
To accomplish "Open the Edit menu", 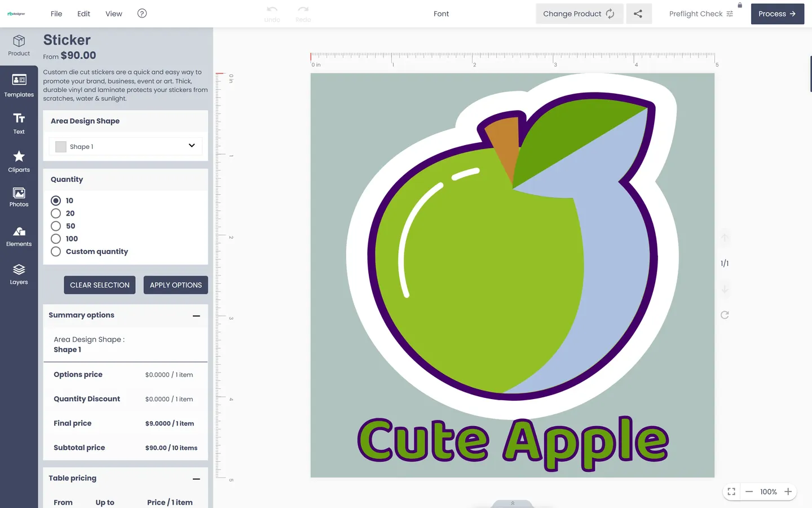I will pos(83,14).
